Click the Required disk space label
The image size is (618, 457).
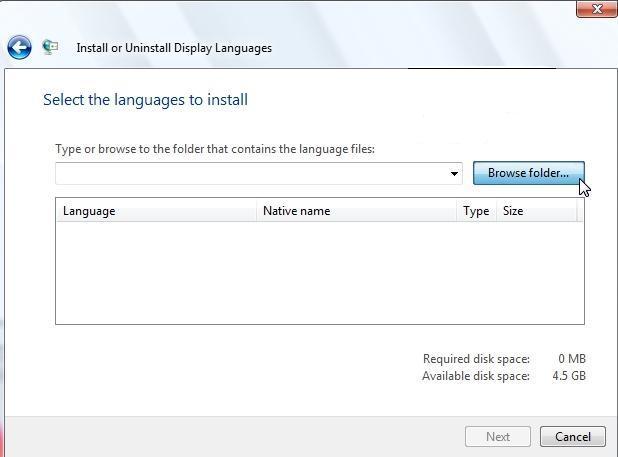pyautogui.click(x=476, y=359)
